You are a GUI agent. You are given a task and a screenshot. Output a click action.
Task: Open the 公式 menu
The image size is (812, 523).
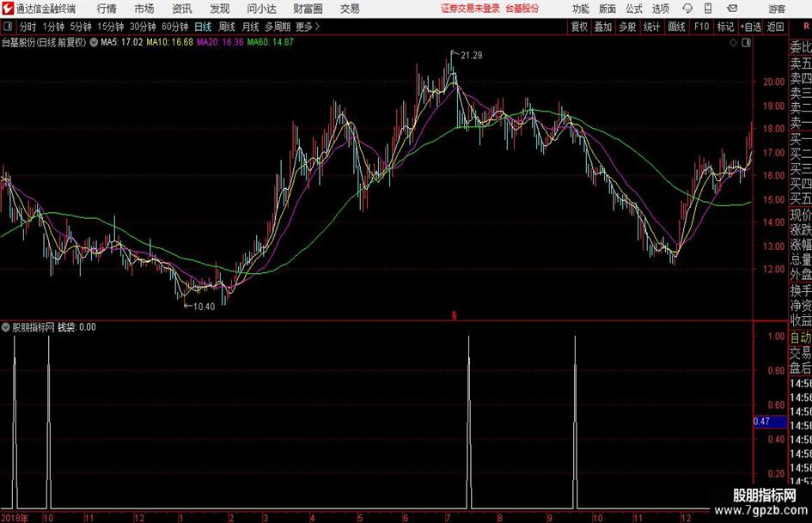click(634, 9)
